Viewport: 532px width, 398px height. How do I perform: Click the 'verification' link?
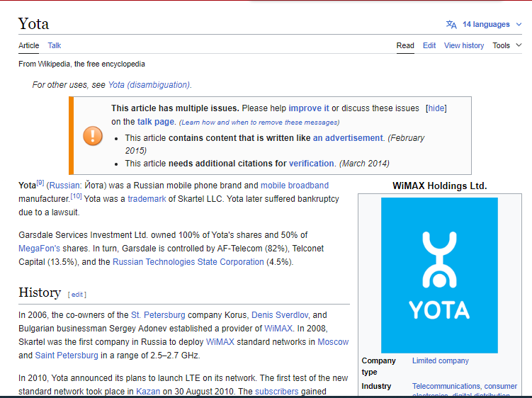point(311,164)
